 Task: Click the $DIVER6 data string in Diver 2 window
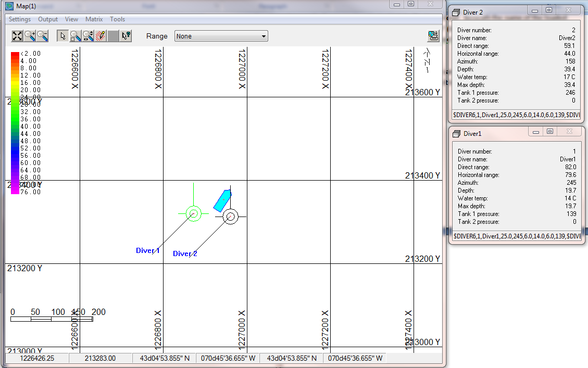point(516,115)
